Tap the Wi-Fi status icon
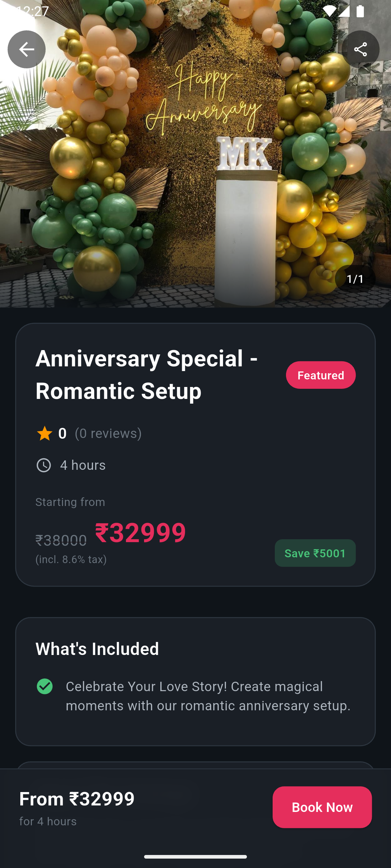The height and width of the screenshot is (868, 391). click(329, 11)
